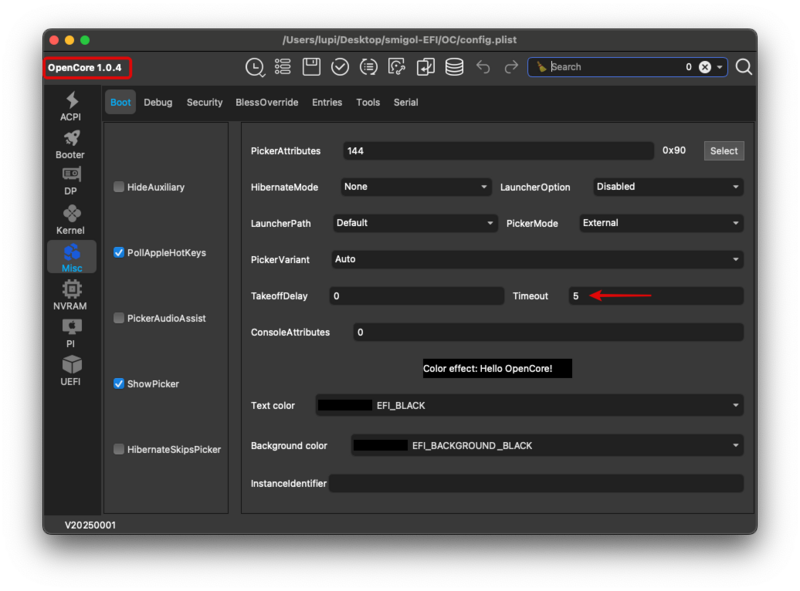This screenshot has width=800, height=591.
Task: Open the UEFI section
Action: [71, 370]
